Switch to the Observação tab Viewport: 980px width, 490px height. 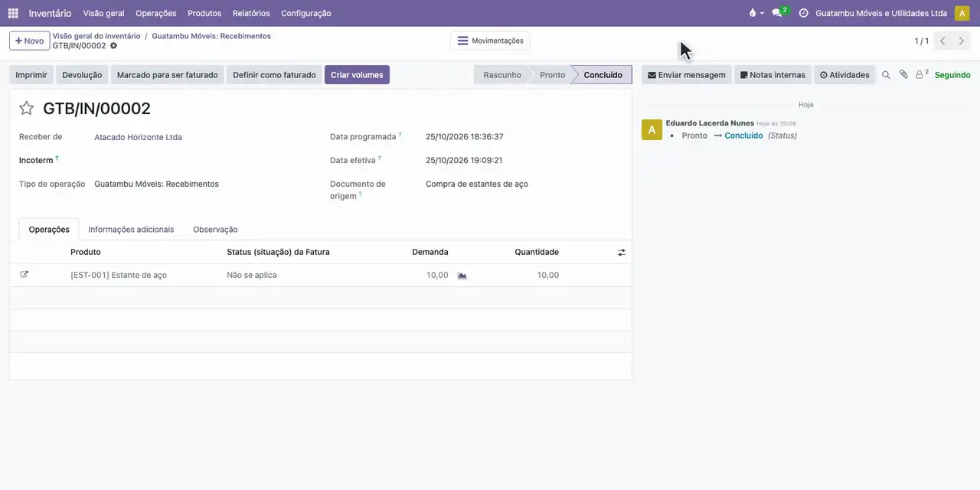tap(215, 230)
